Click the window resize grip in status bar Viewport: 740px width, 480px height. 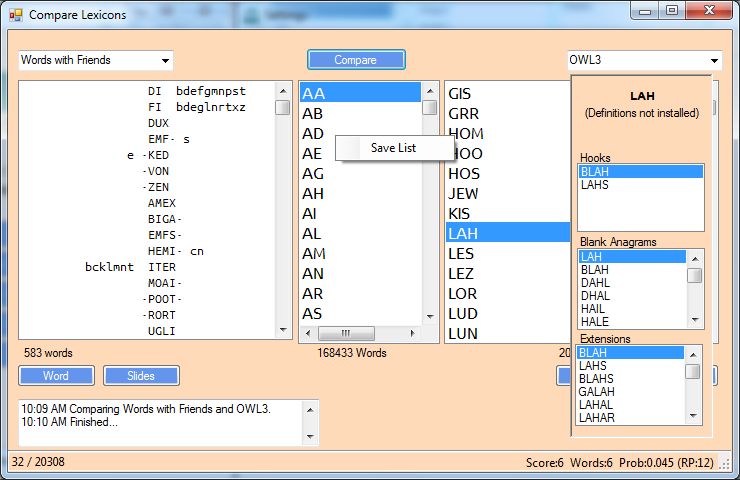tap(724, 464)
